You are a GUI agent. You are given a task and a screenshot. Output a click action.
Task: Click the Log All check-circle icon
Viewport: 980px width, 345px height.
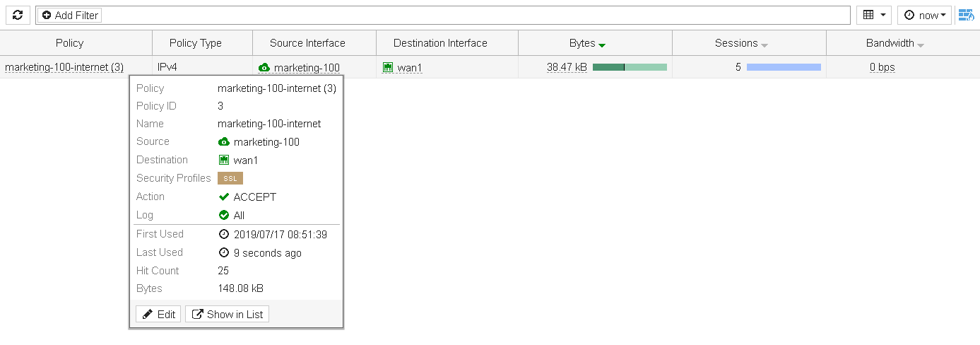tap(224, 215)
